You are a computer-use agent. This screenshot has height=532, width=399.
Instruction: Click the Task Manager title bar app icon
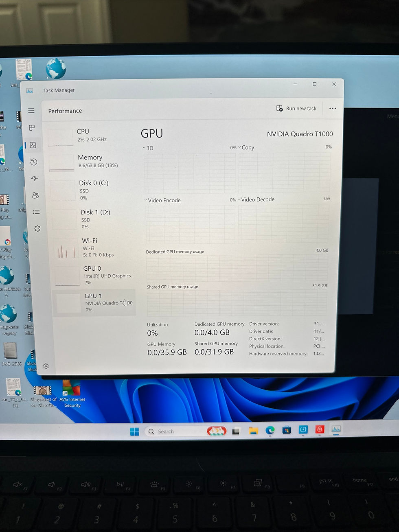click(x=30, y=90)
